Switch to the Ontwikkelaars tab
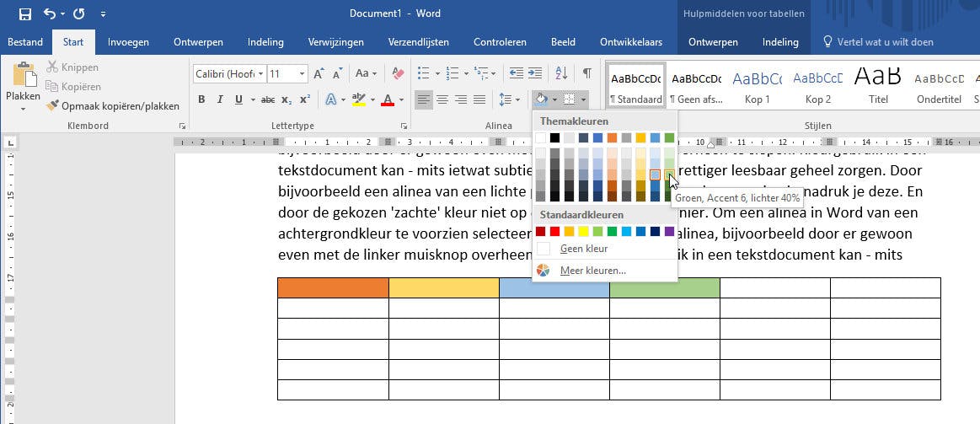Viewport: 980px width, 424px height. tap(631, 42)
